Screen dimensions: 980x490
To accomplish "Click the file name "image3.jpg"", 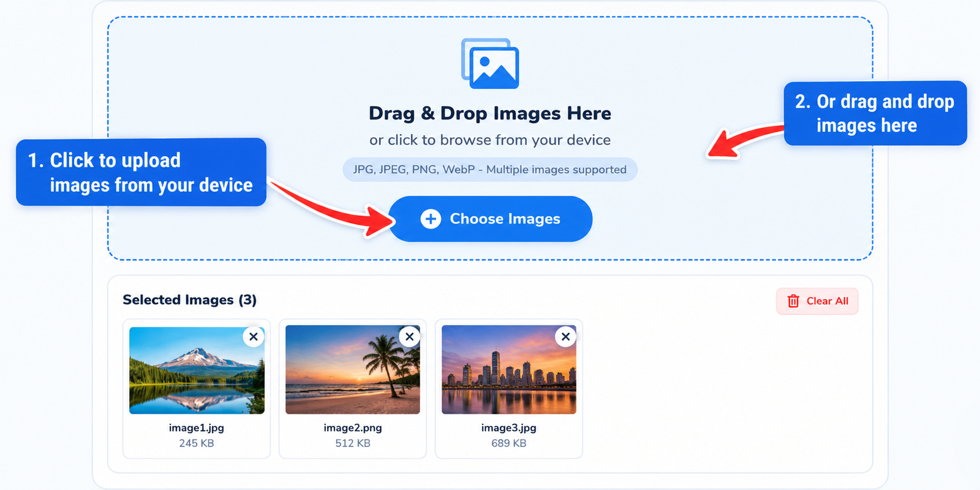I will pos(509,428).
